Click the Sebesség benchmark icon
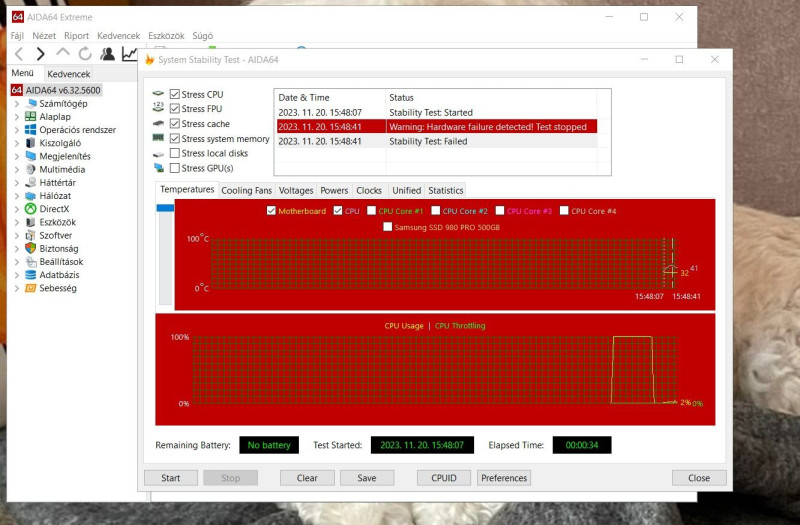Viewport: 800px width, 525px height. 31,288
